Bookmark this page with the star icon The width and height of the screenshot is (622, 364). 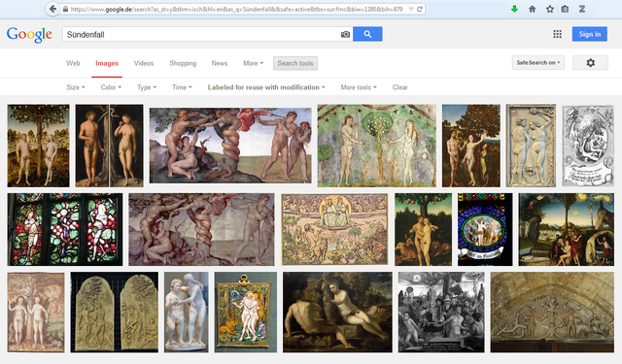point(550,9)
